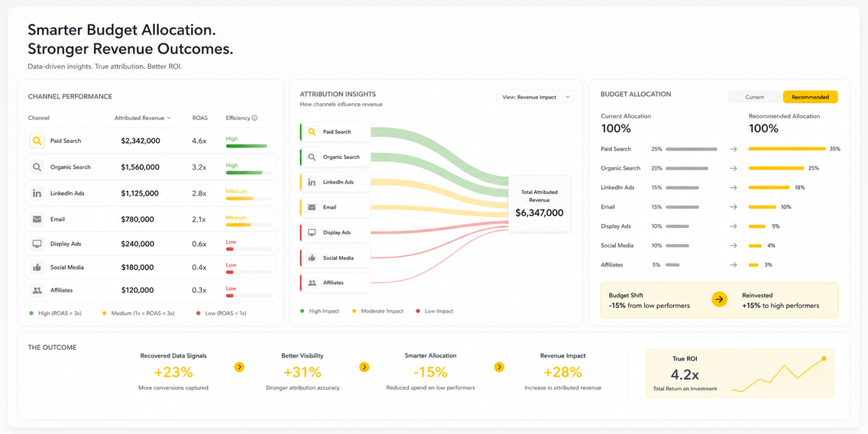868x434 pixels.
Task: Click the Efficiency info icon
Action: point(254,118)
